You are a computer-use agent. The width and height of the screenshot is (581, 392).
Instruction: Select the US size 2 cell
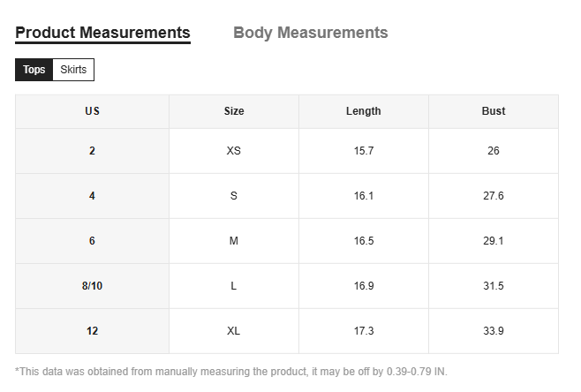[x=92, y=151]
